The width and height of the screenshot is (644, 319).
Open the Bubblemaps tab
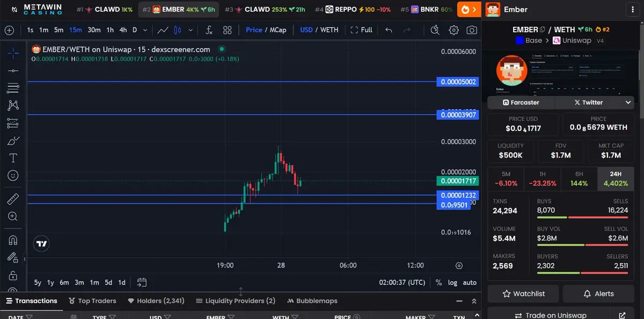click(x=313, y=301)
